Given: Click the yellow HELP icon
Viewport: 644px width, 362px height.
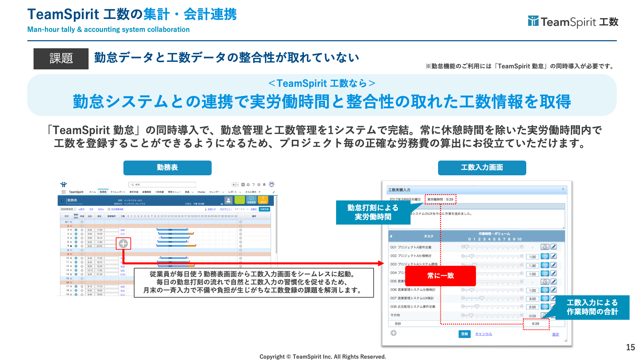Looking at the screenshot, I should 263,200.
